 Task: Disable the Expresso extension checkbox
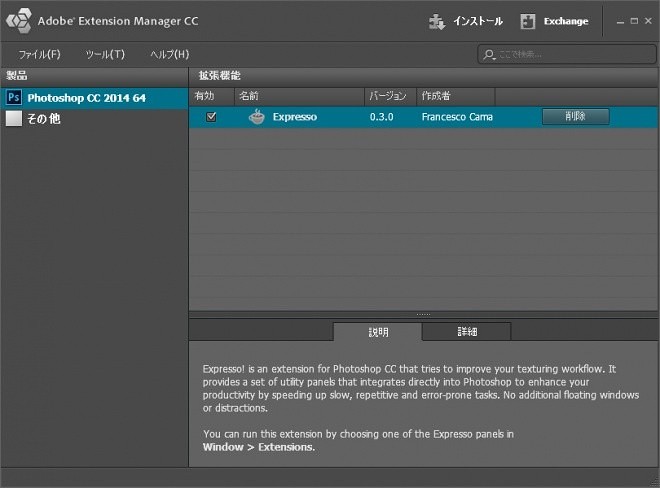click(x=211, y=117)
